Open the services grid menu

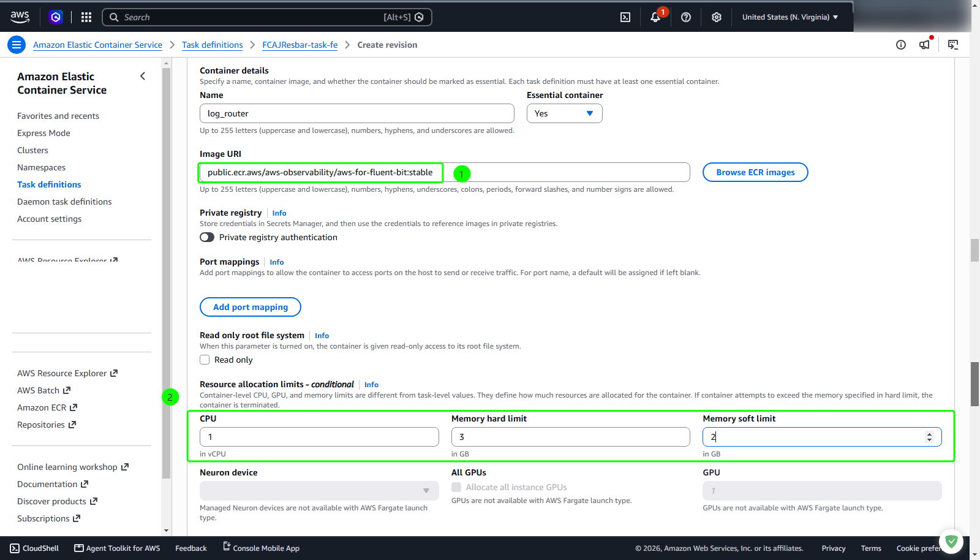86,17
